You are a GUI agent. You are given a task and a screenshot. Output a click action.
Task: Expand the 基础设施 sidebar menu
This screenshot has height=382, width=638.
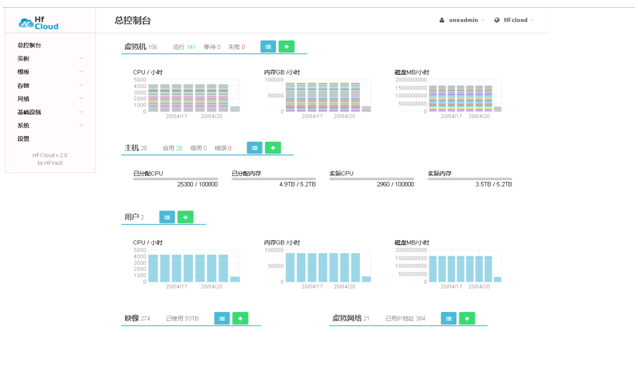coord(50,112)
